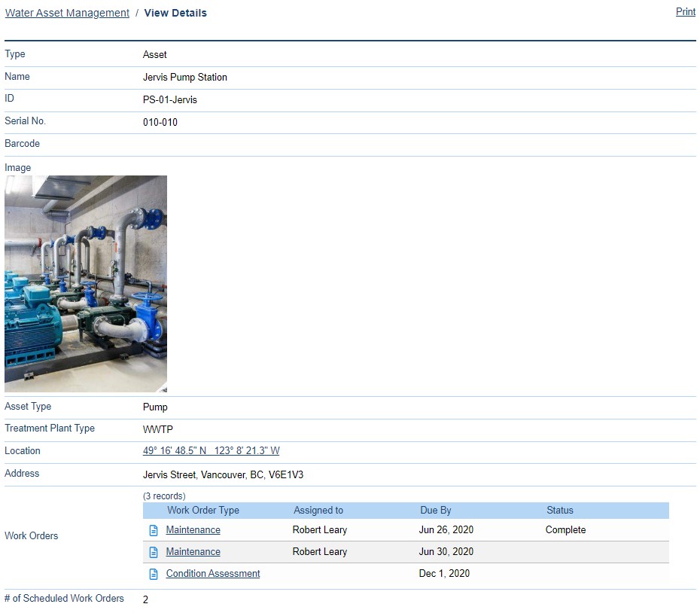Open the second Maintenance work order link
The image size is (700, 613).
(193, 552)
